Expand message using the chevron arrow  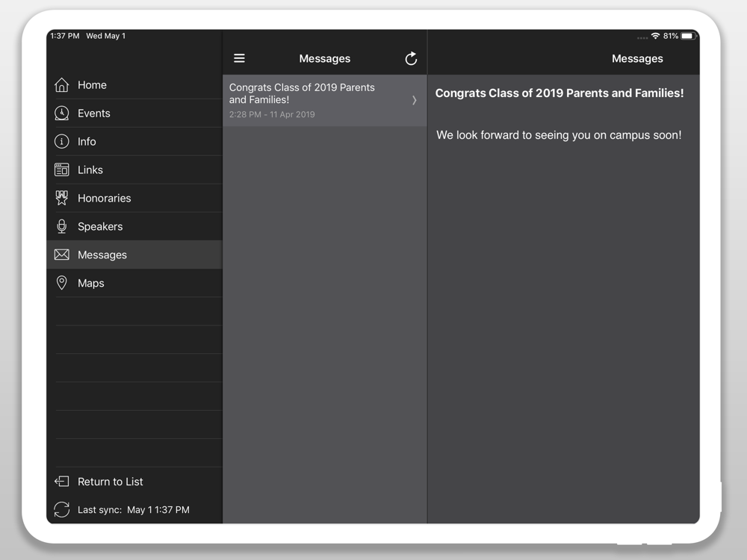point(415,100)
